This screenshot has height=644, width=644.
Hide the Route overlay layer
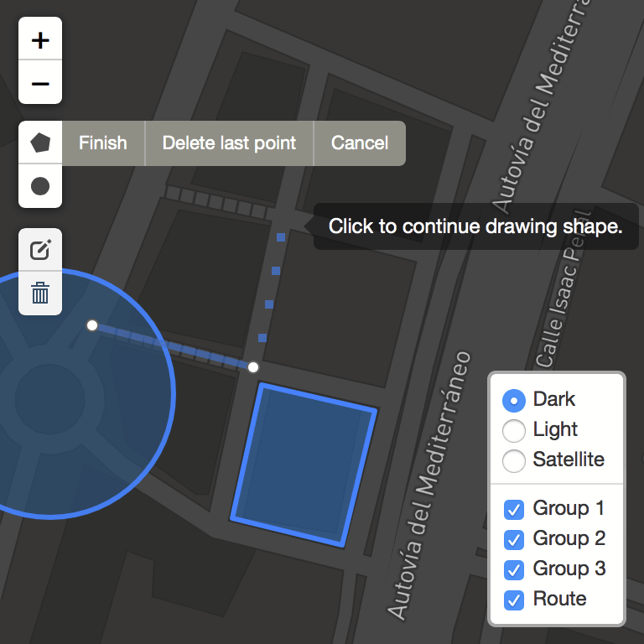tap(514, 600)
